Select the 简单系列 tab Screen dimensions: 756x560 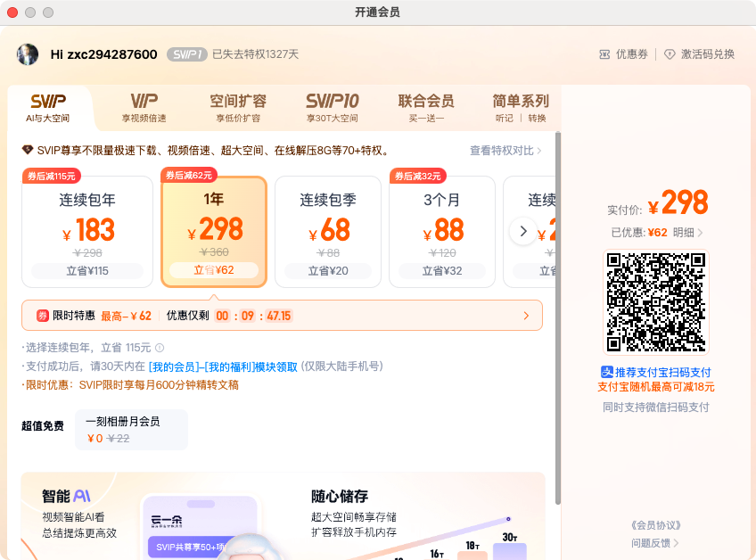pyautogui.click(x=521, y=108)
